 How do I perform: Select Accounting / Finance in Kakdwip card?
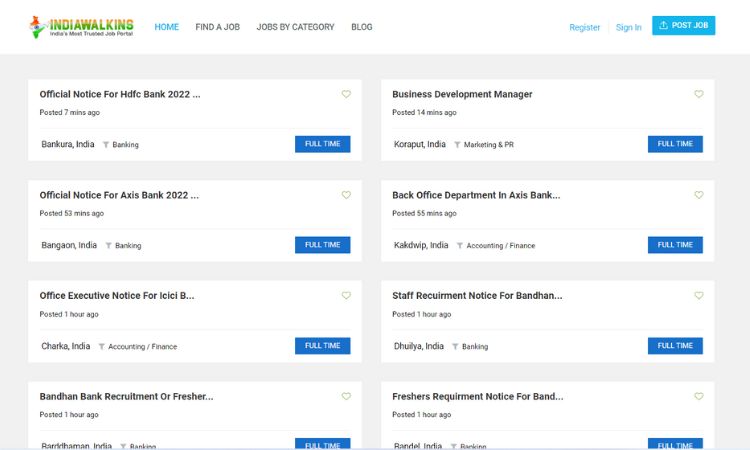[501, 245]
